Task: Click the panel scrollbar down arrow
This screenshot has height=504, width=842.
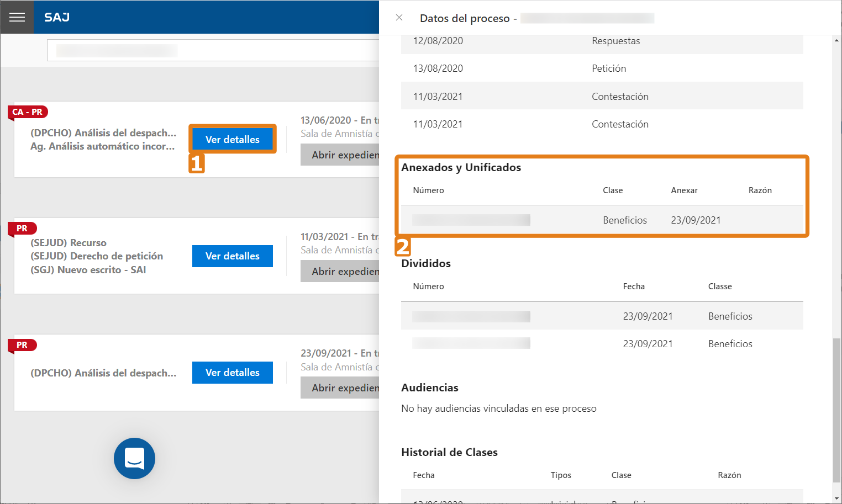Action: point(836,498)
